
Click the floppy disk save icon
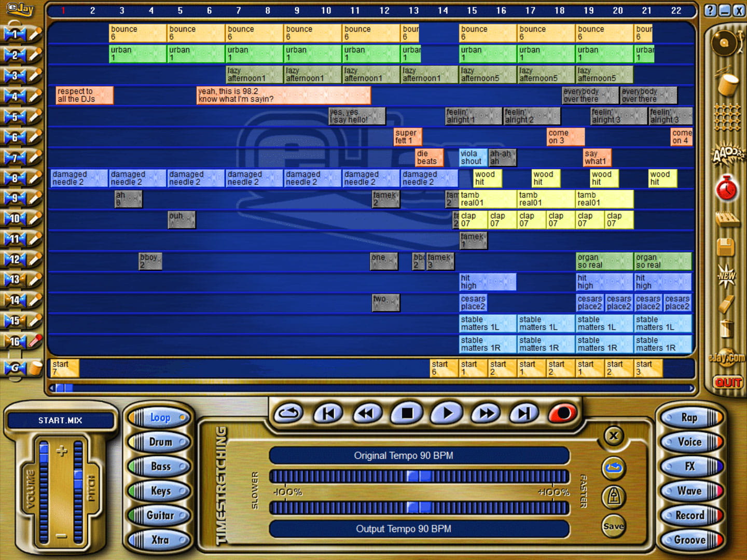click(x=726, y=247)
